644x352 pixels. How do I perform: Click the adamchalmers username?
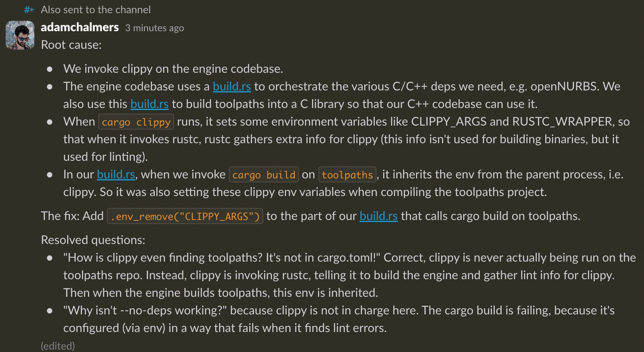click(80, 27)
